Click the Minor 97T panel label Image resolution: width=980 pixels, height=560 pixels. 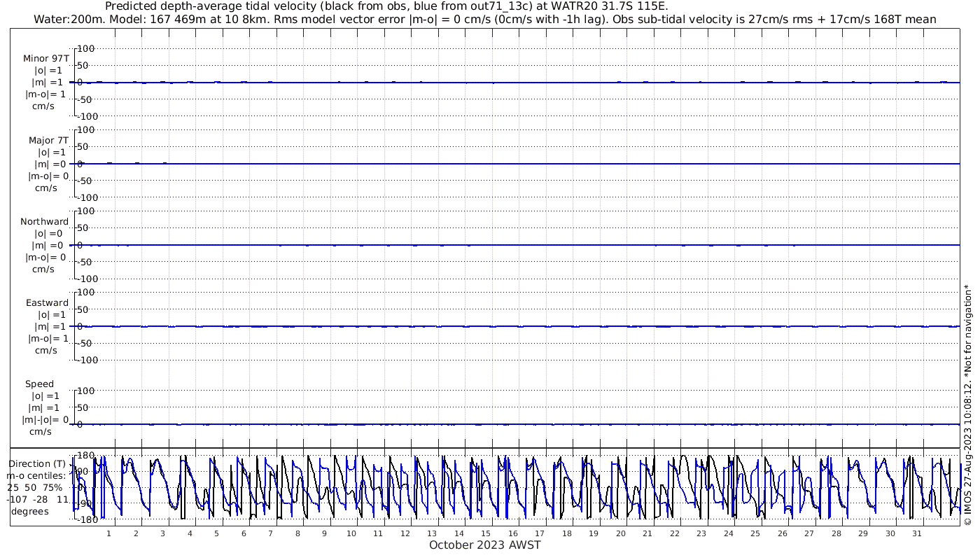pos(46,59)
